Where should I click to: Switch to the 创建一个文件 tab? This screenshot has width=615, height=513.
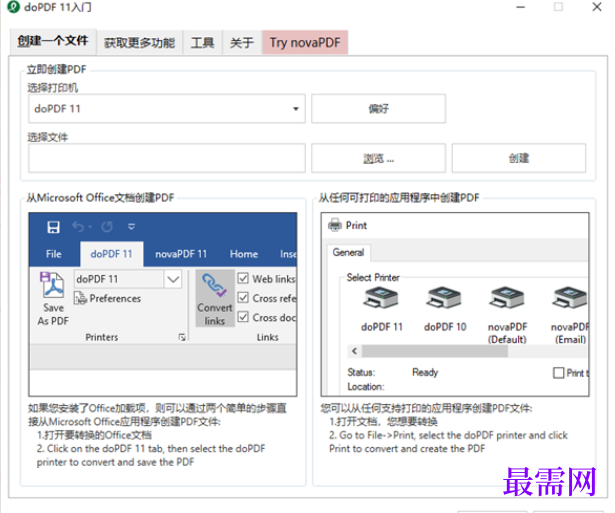point(53,41)
